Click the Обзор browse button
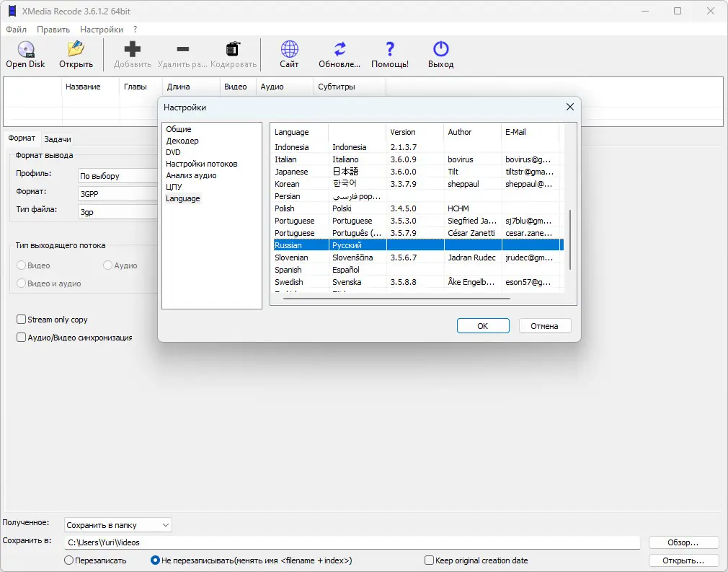This screenshot has width=728, height=572. [x=683, y=542]
